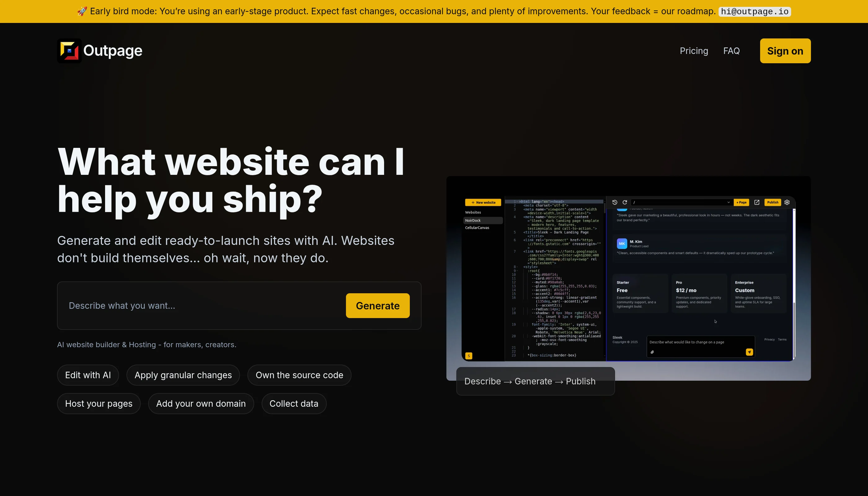This screenshot has width=868, height=496.
Task: Collapse the :root code fold arrow
Action: [x=517, y=271]
